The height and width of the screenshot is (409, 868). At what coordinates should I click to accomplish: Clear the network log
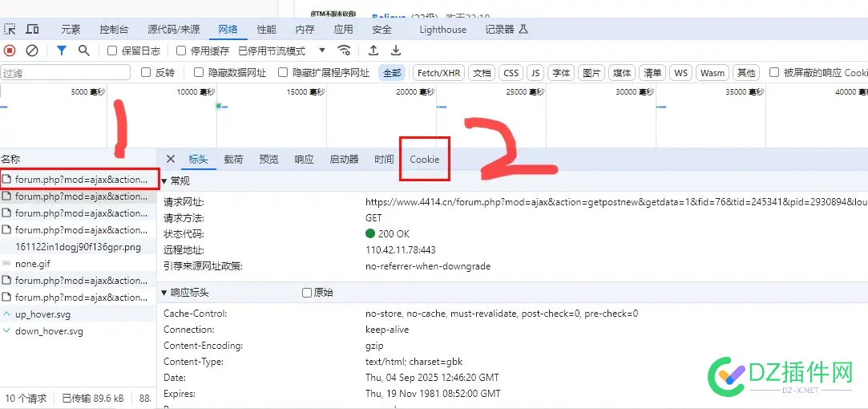(x=32, y=51)
